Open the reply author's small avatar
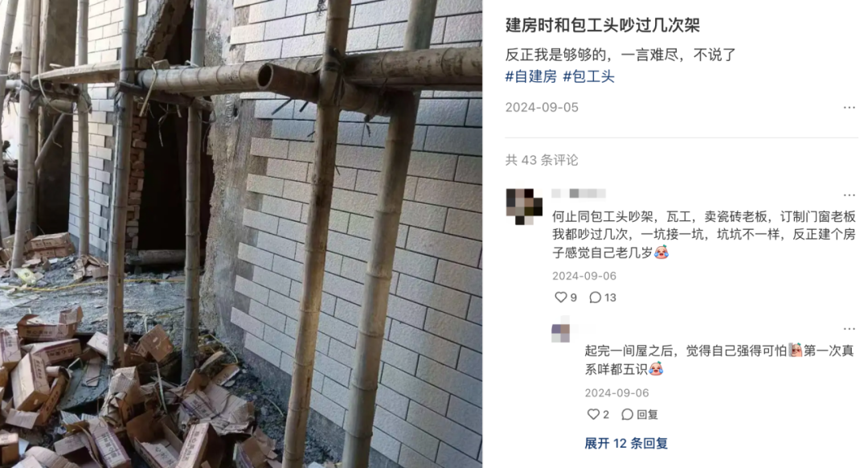Image resolution: width=868 pixels, height=468 pixels. [x=561, y=332]
